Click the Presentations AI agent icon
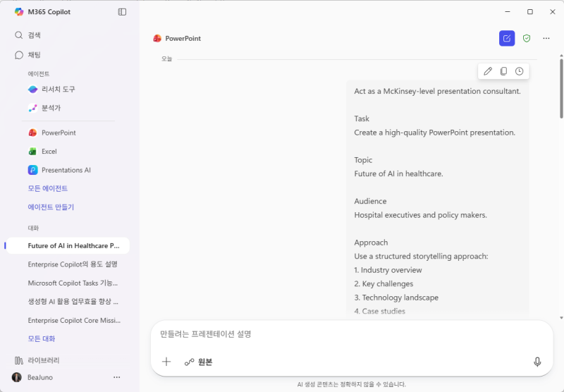Viewport: 564px width, 392px height. (x=32, y=170)
